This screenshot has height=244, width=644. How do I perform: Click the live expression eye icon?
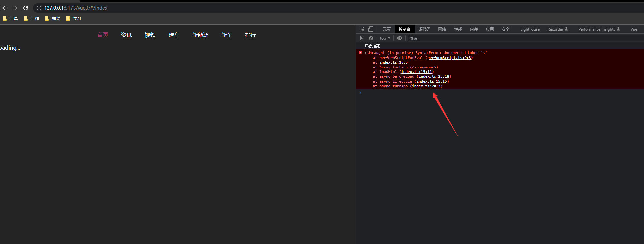tap(400, 38)
